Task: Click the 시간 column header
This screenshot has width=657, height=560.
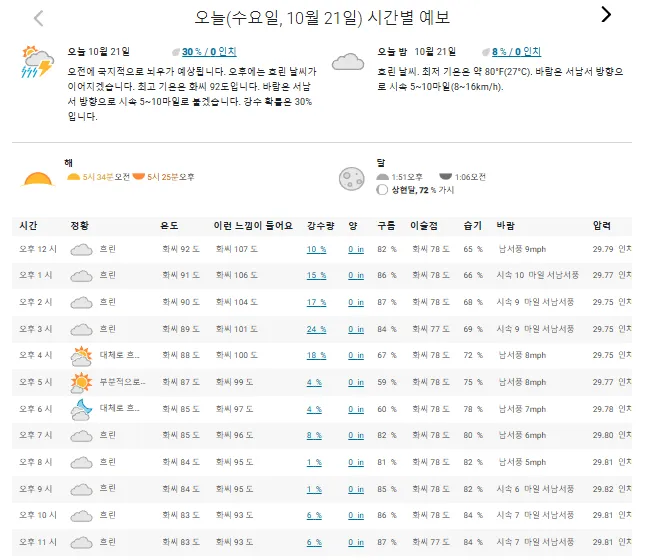Action: pos(28,226)
